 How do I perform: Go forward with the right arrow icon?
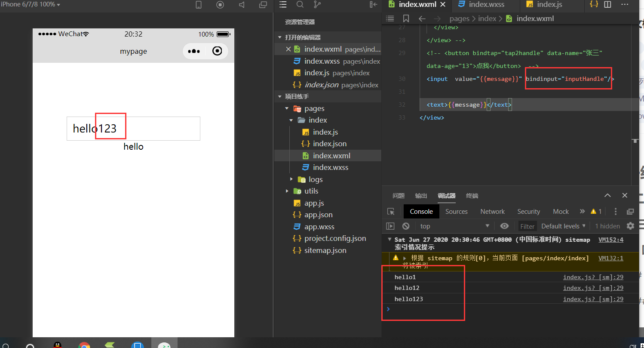pyautogui.click(x=438, y=18)
